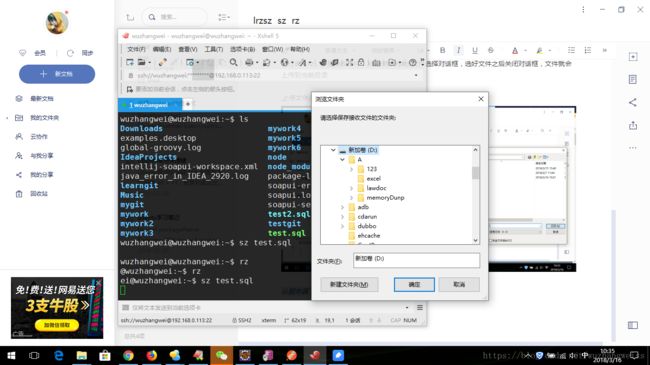Open the 工具(T) menu in Xshell
The width and height of the screenshot is (650, 365).
(213, 49)
